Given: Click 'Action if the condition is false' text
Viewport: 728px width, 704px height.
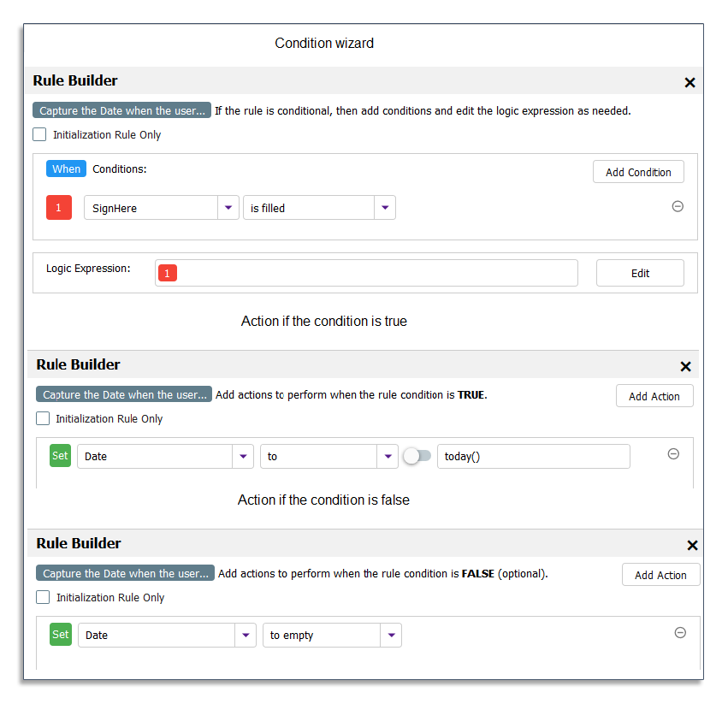Looking at the screenshot, I should tap(323, 500).
